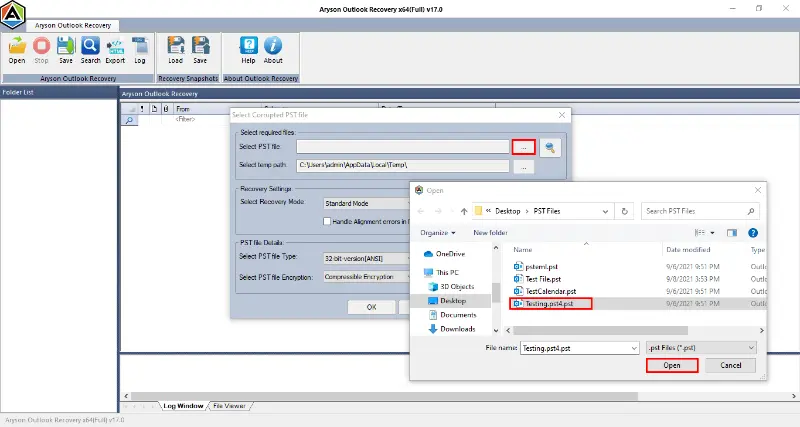Click the Date modified column header
This screenshot has height=427, width=800.
tap(688, 249)
